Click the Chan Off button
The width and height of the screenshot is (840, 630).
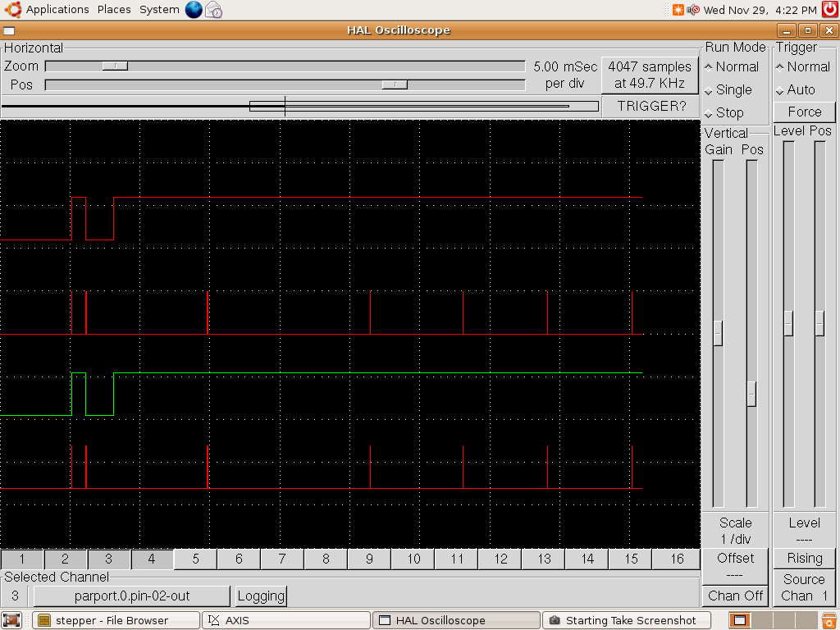[x=735, y=596]
